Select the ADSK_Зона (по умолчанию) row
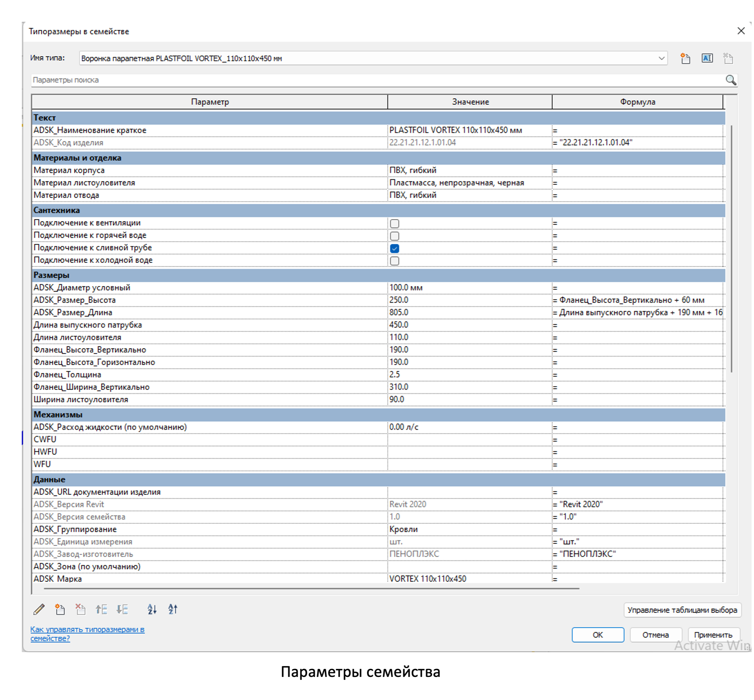 (378, 567)
